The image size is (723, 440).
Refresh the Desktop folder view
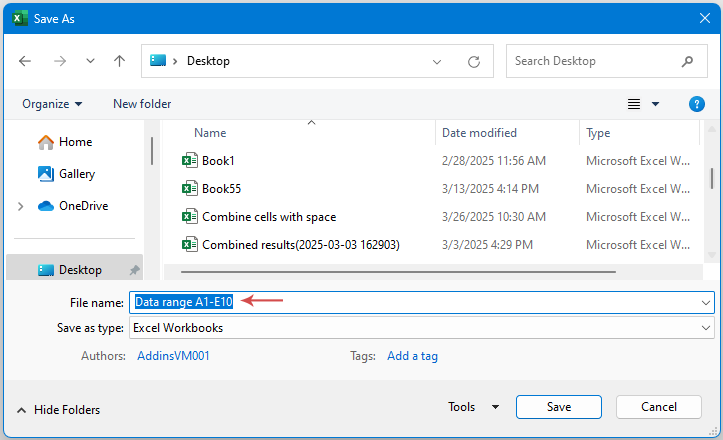[474, 61]
